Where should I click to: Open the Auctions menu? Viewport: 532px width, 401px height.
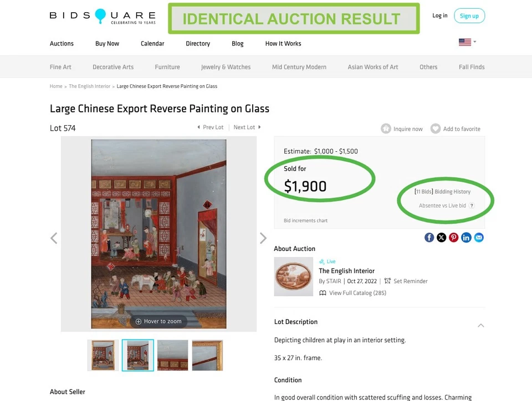62,44
